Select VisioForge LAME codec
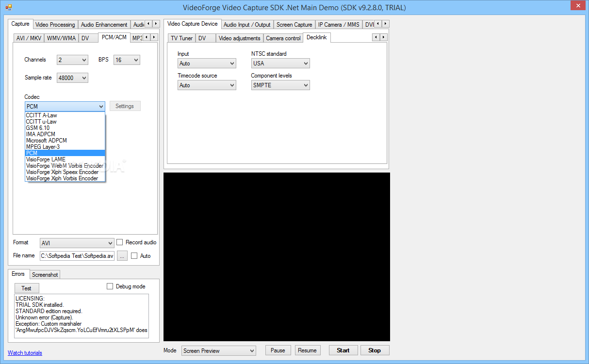This screenshot has height=364, width=589. pyautogui.click(x=65, y=159)
